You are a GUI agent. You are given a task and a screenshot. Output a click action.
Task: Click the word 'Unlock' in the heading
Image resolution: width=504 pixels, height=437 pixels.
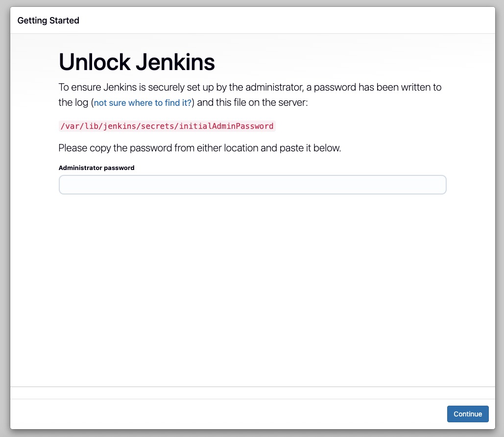point(94,62)
